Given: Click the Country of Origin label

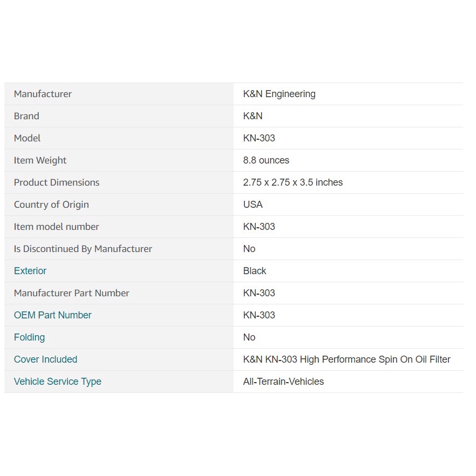Looking at the screenshot, I should click(x=51, y=205).
